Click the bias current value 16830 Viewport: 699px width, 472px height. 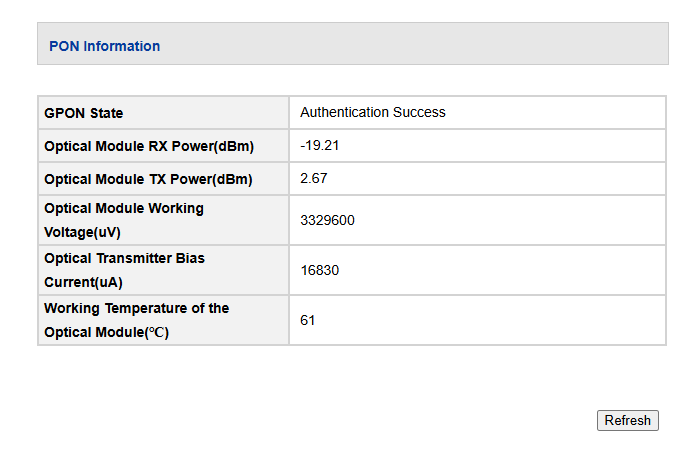point(320,270)
